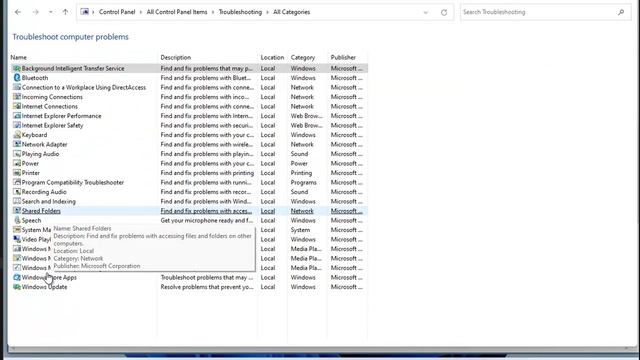Click the Speech troubleshooter icon

[17, 220]
